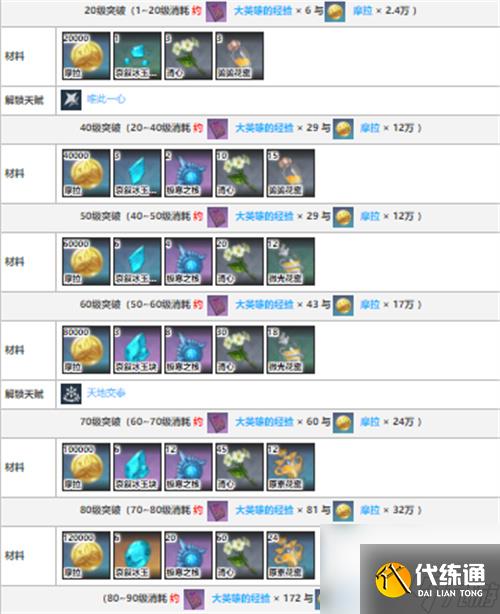Click the purple experience book icon in 60级突破 header
This screenshot has height=614, width=500.
point(217,305)
